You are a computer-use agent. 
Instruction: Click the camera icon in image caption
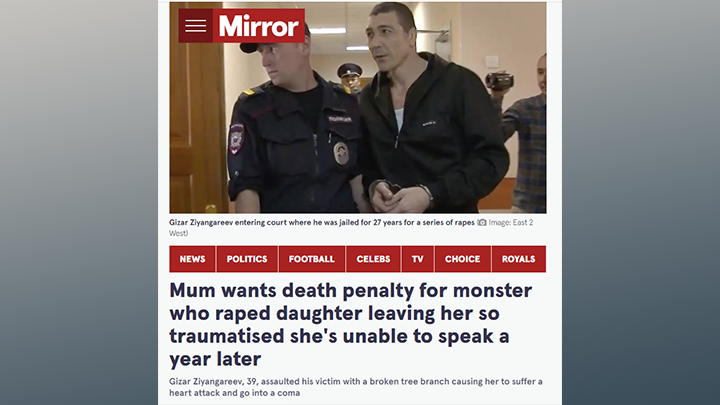(482, 223)
